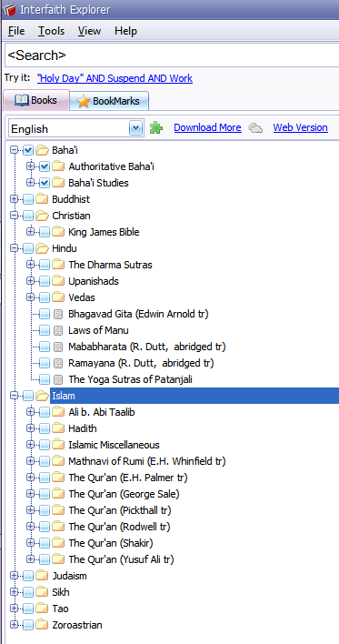Click the Interfaith Explorer app icon in title bar
339x644 pixels.
pyautogui.click(x=9, y=9)
